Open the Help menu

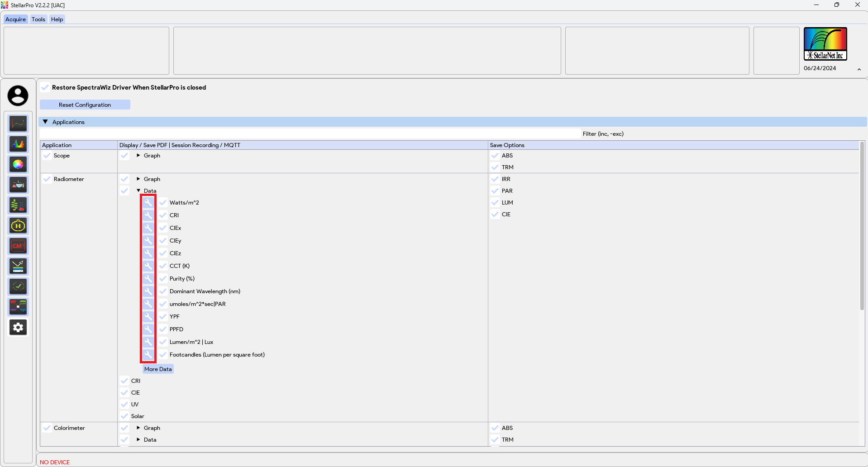57,19
